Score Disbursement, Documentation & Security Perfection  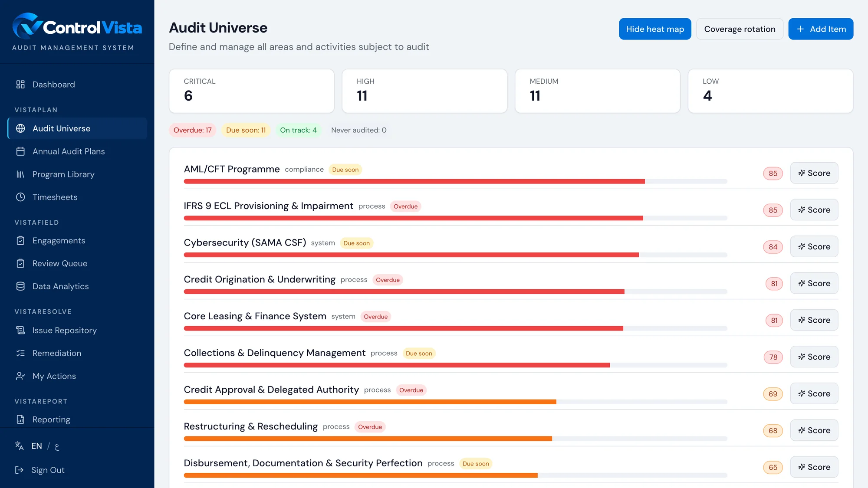(814, 467)
